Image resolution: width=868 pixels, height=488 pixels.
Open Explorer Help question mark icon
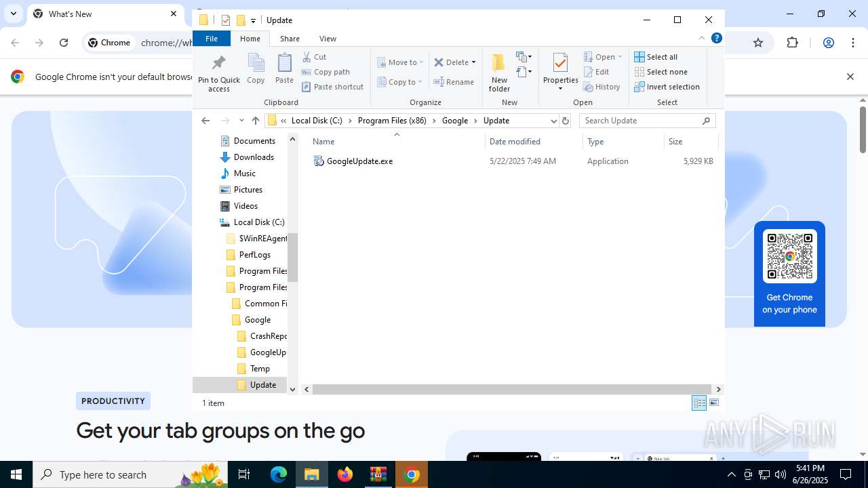tap(716, 38)
